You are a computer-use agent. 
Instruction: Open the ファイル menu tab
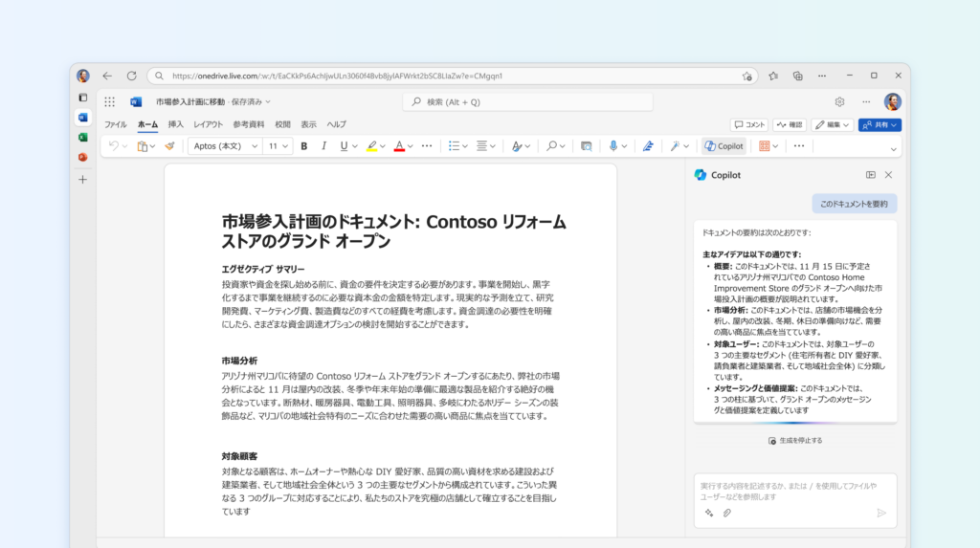click(x=116, y=125)
